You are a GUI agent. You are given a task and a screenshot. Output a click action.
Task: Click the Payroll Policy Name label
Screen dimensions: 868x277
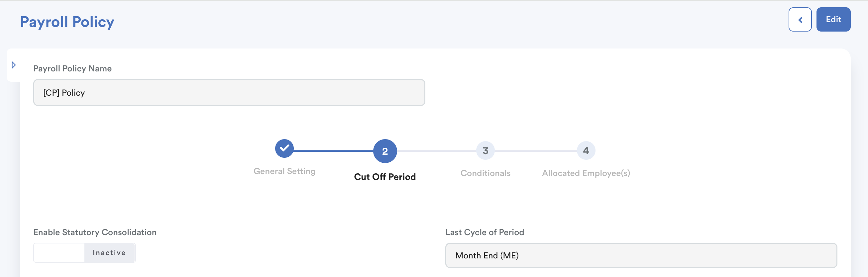[72, 69]
